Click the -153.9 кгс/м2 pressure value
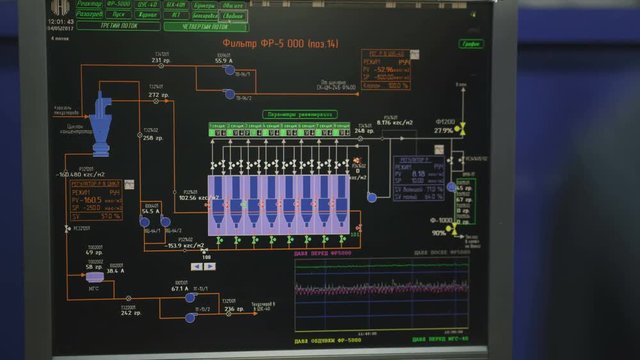 click(184, 246)
